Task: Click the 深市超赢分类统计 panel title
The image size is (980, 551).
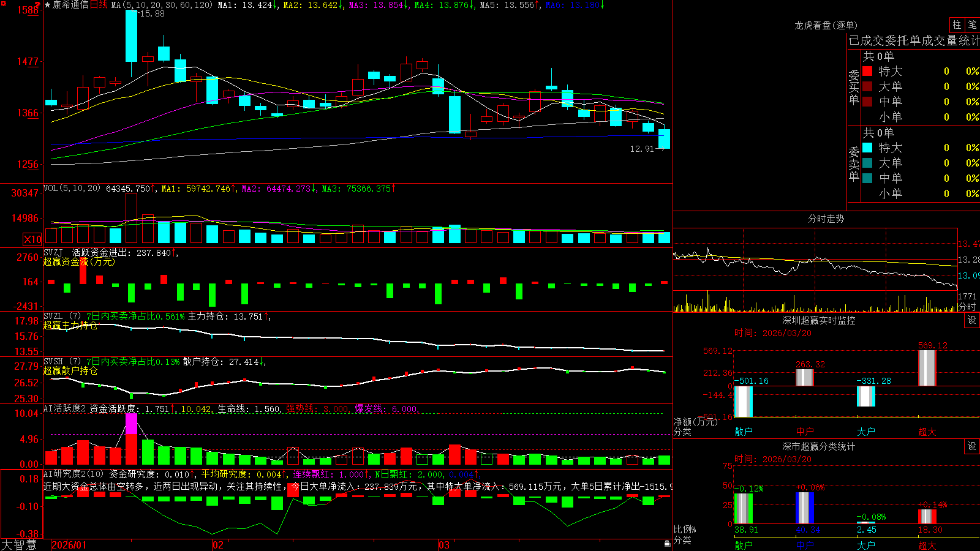Action: (819, 446)
